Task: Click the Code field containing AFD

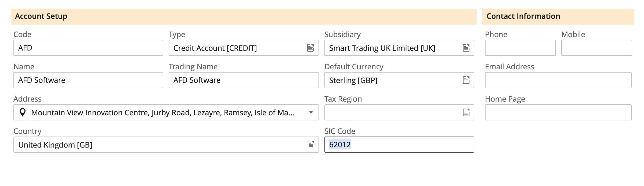Action: [88, 48]
